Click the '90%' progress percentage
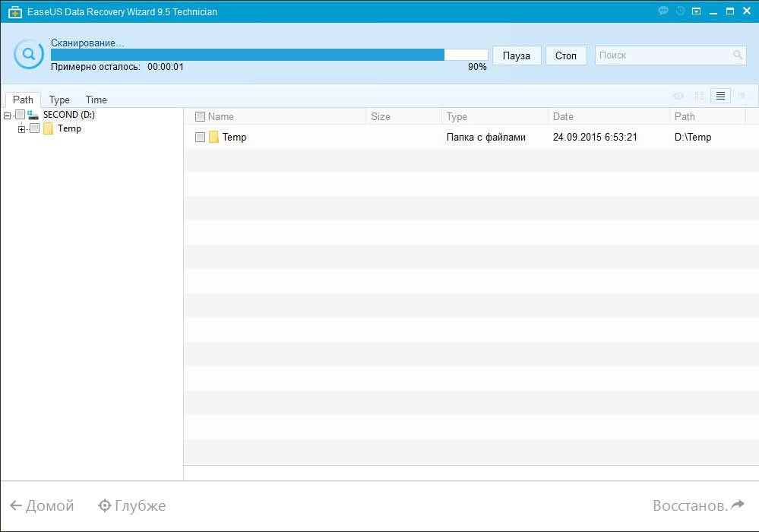 pos(477,67)
